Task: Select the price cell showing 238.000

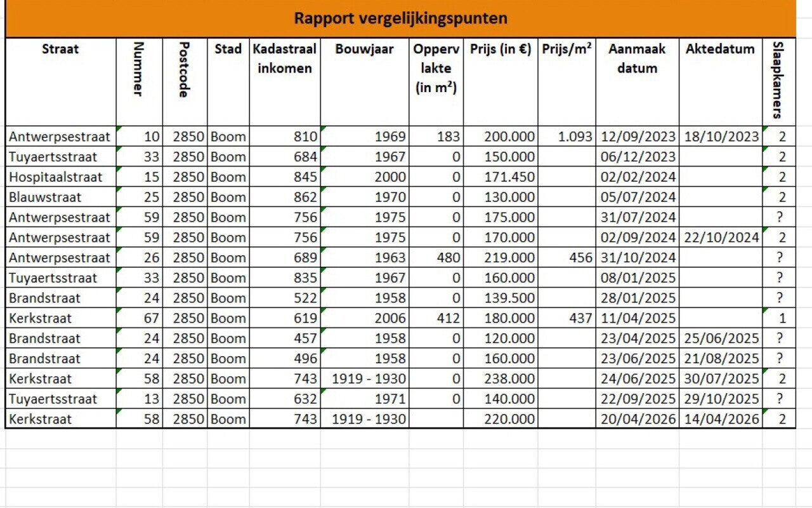Action: click(501, 379)
